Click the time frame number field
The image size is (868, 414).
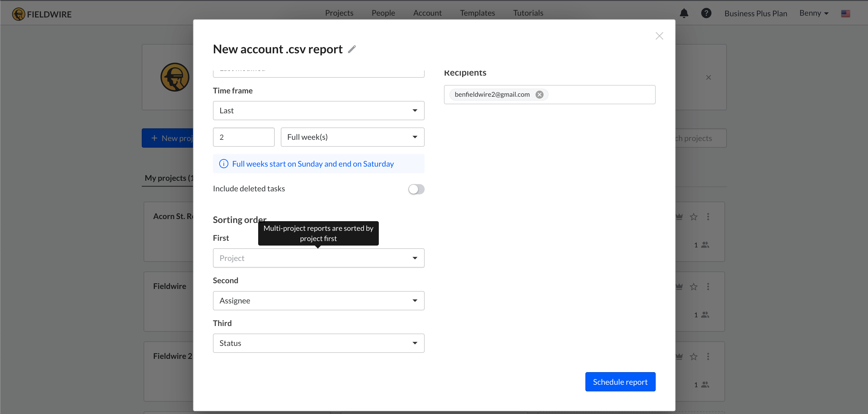(x=244, y=137)
